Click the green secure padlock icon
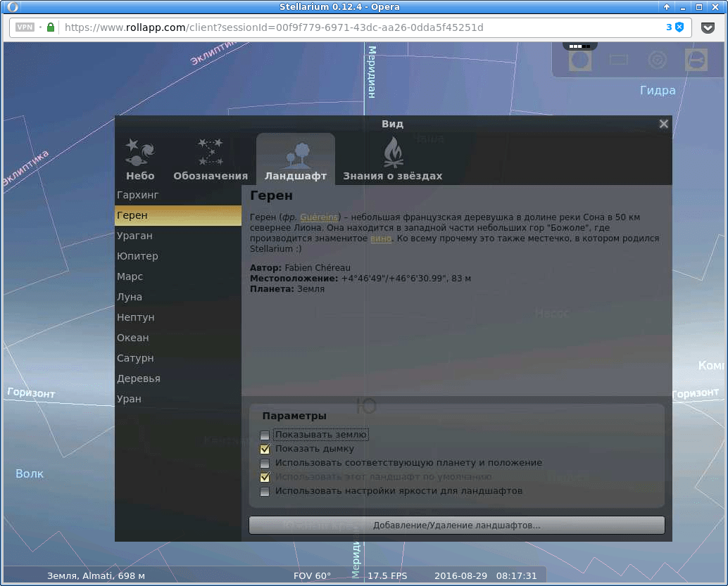Viewport: 728px width, 586px height. 51,27
